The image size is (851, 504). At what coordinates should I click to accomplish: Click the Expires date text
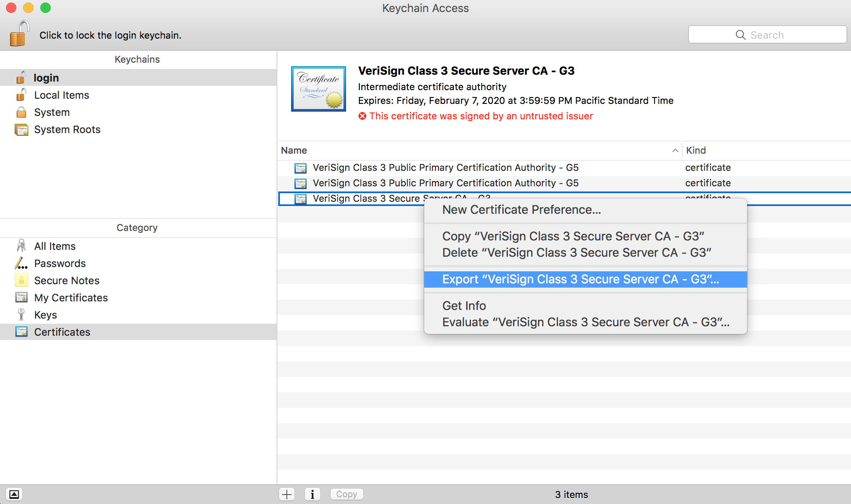pyautogui.click(x=516, y=100)
